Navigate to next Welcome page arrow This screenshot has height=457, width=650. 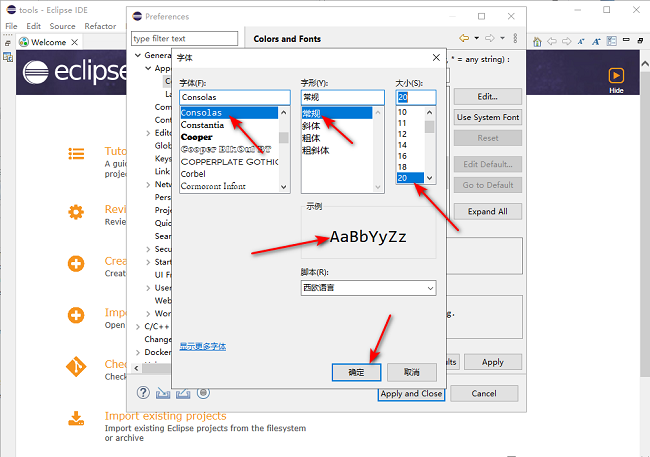pyautogui.click(x=567, y=41)
